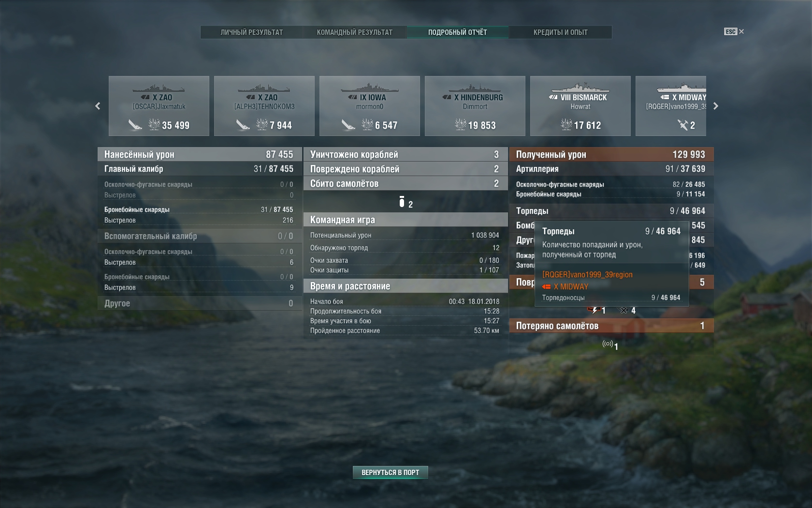Click the left arrow to show previous ships

click(98, 106)
